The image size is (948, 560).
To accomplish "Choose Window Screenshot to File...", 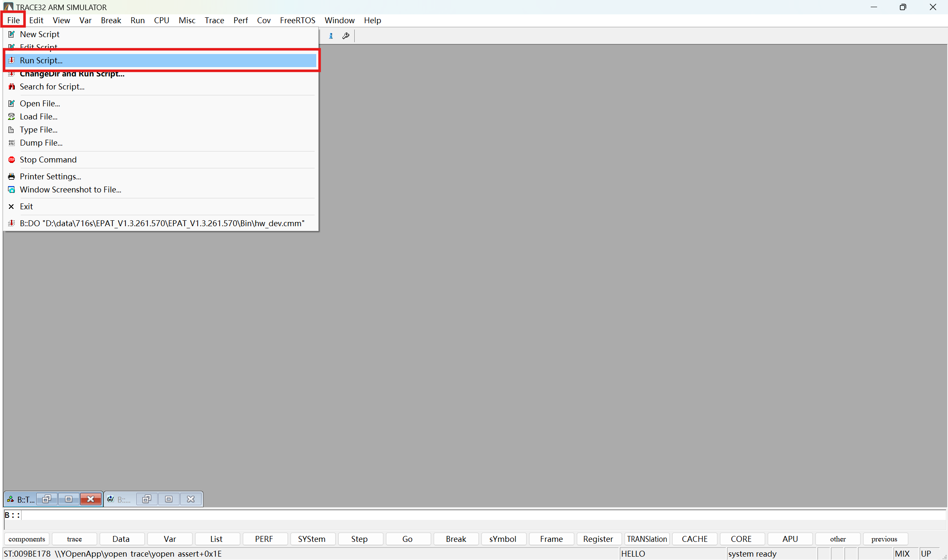I will click(161, 189).
